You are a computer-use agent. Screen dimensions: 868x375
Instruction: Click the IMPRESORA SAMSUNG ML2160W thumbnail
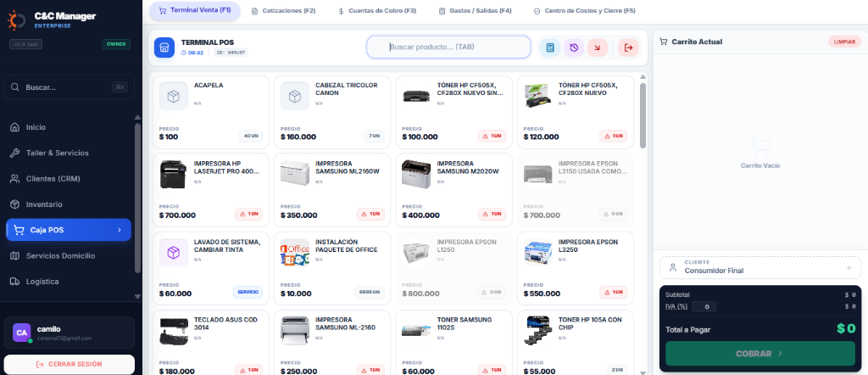click(295, 175)
